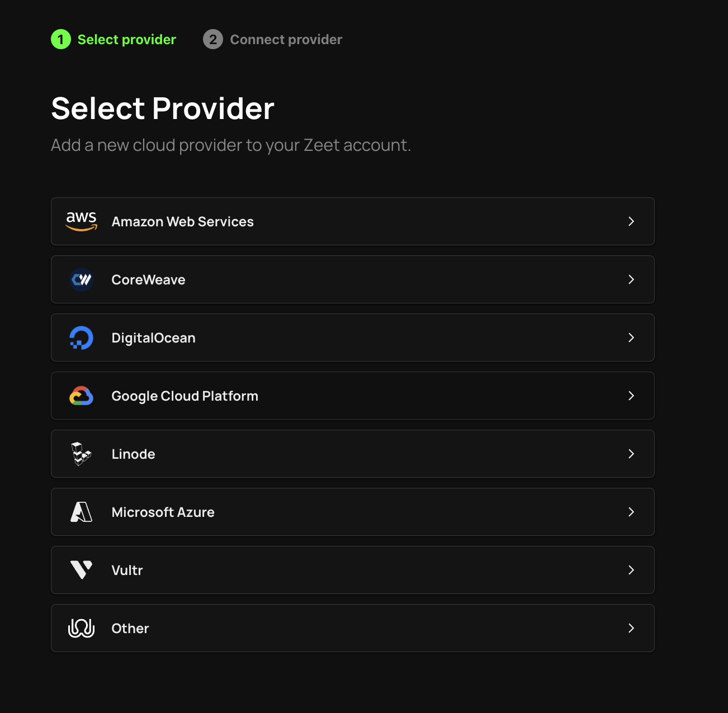Open chevron on Vultr row
728x713 pixels.
coord(631,570)
